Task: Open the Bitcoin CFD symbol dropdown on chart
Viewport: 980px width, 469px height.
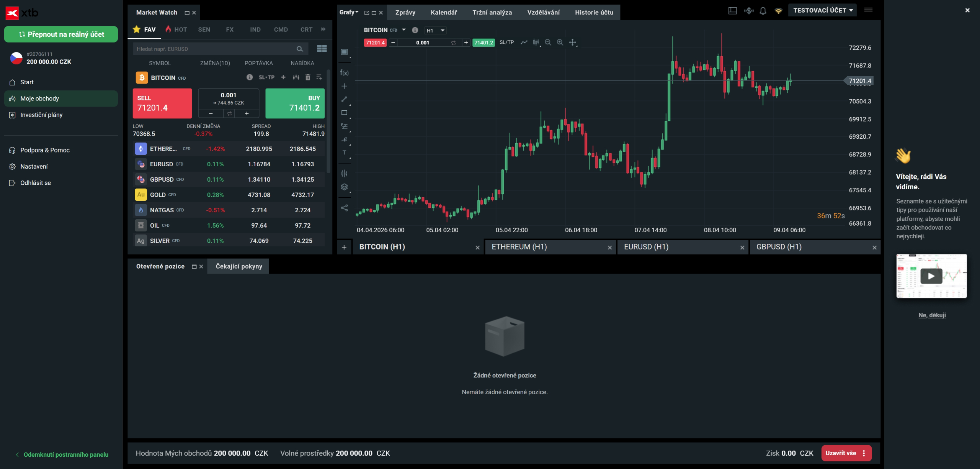Action: [x=403, y=30]
